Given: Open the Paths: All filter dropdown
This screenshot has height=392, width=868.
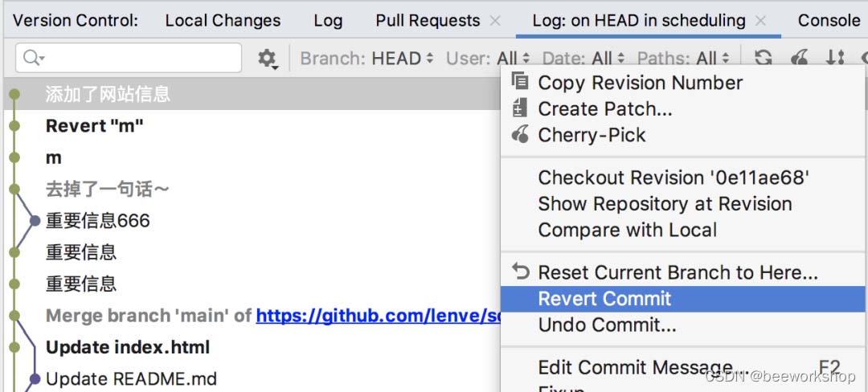Looking at the screenshot, I should (x=684, y=58).
